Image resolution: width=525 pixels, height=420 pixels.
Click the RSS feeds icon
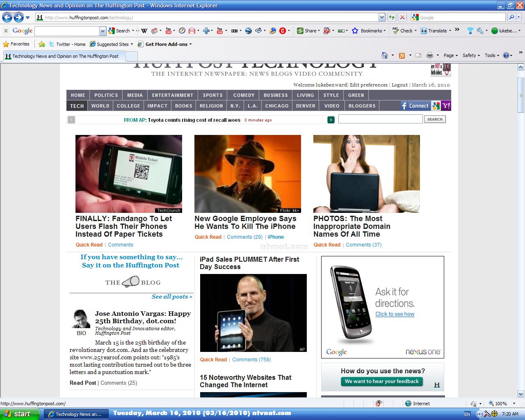tap(402, 55)
